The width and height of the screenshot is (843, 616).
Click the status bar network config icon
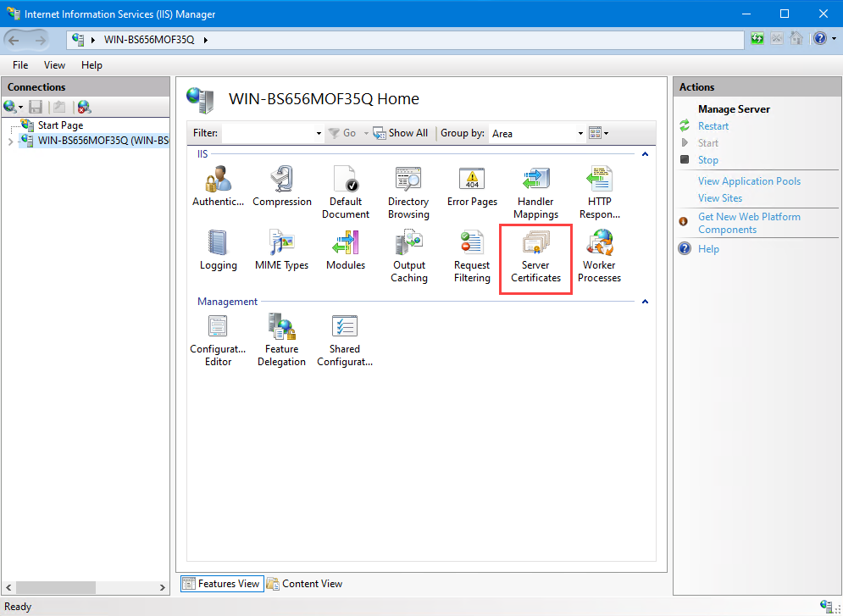(826, 606)
